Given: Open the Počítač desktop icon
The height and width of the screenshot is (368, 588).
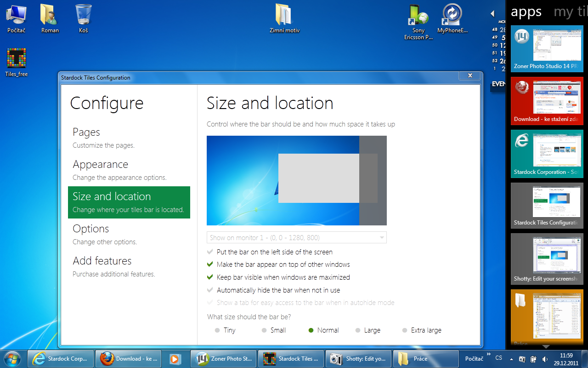Looking at the screenshot, I should tap(16, 18).
